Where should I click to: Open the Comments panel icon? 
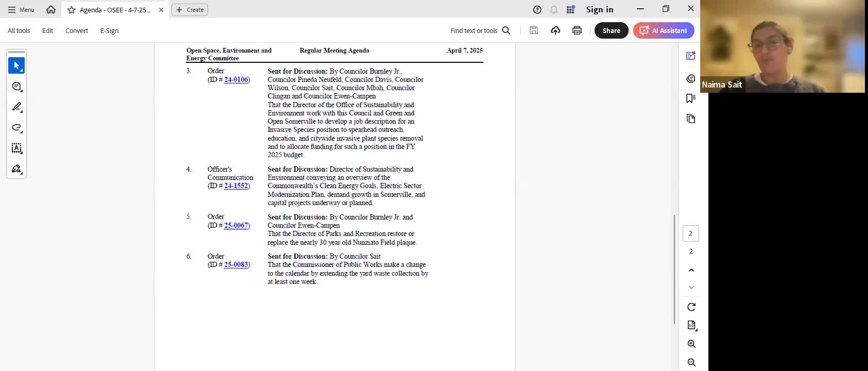pos(691,78)
